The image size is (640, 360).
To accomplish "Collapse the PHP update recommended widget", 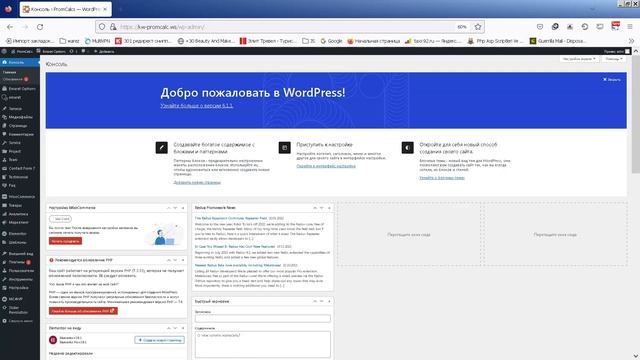I will coord(183,260).
